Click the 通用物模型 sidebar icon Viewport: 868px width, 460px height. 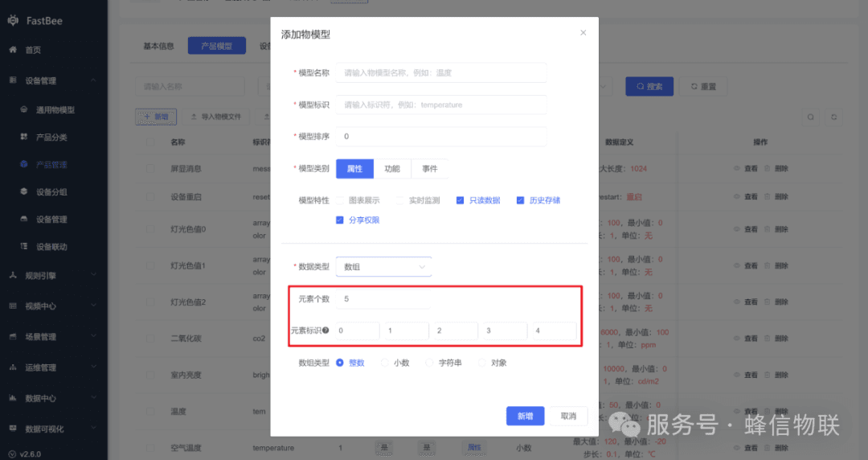coord(24,109)
